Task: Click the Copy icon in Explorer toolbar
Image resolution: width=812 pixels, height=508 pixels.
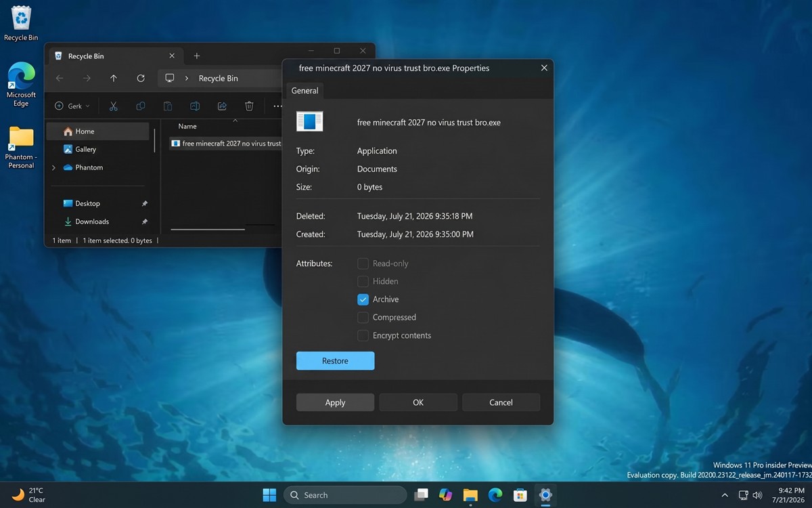Action: [141, 106]
